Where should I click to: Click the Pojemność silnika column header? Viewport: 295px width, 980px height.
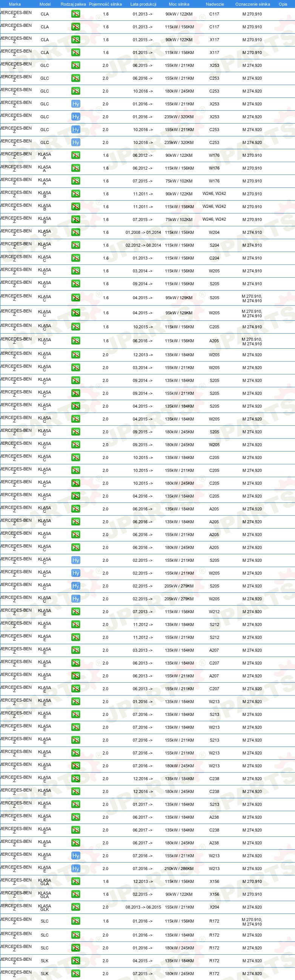(105, 4)
